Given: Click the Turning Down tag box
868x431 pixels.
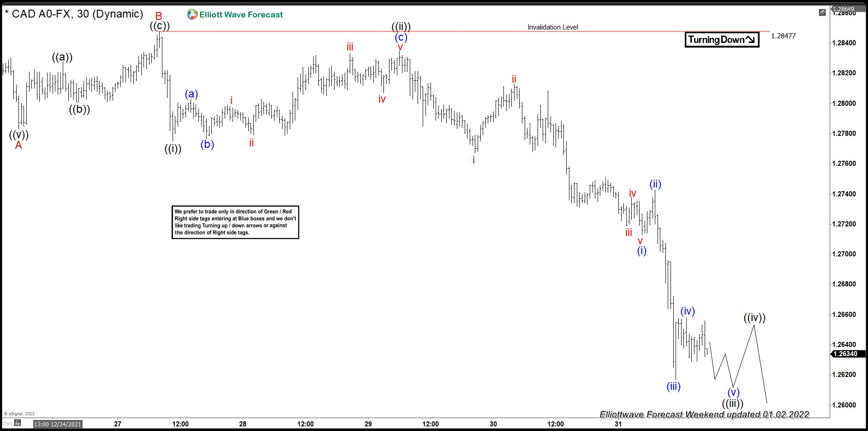Looking at the screenshot, I should pyautogui.click(x=722, y=40).
